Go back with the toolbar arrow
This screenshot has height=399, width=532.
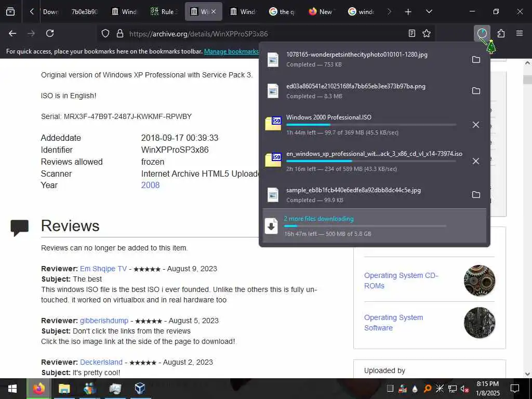[x=12, y=33]
